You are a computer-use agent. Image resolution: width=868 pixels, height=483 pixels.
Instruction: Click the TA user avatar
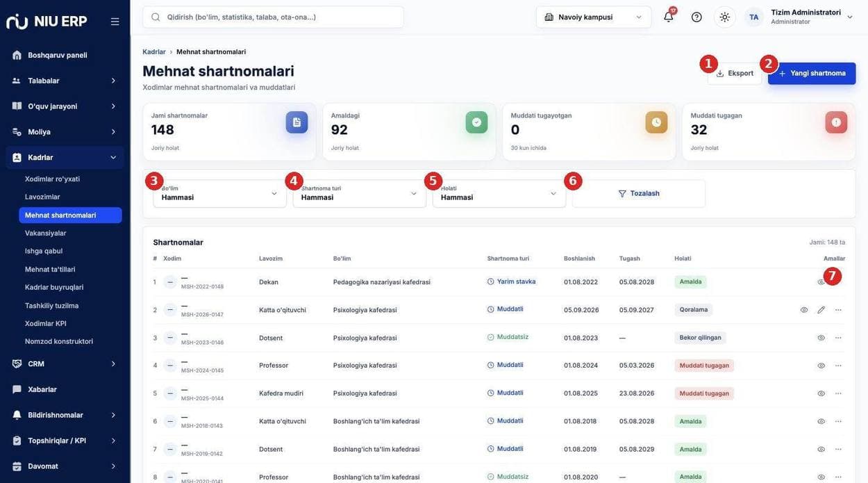[x=753, y=17]
